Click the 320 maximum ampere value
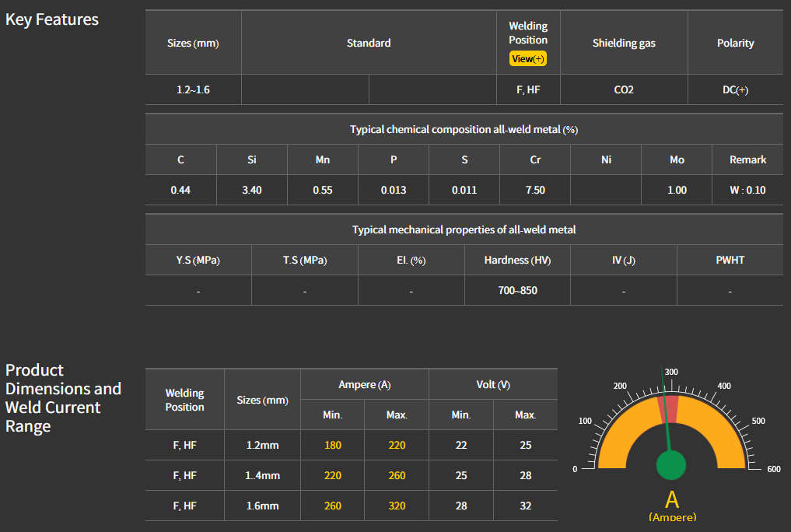 click(x=397, y=506)
